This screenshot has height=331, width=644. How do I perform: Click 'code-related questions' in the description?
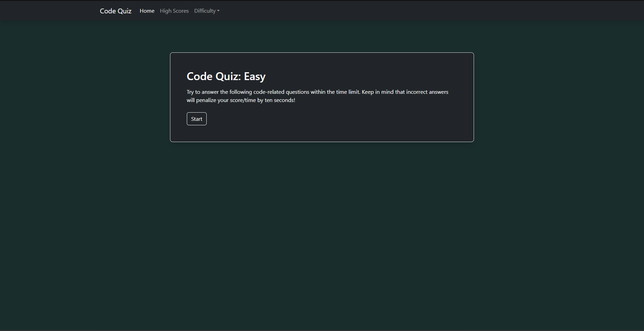point(281,92)
